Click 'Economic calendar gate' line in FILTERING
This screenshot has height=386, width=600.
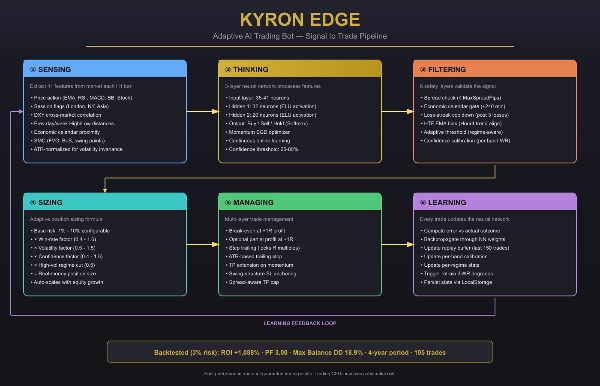463,106
